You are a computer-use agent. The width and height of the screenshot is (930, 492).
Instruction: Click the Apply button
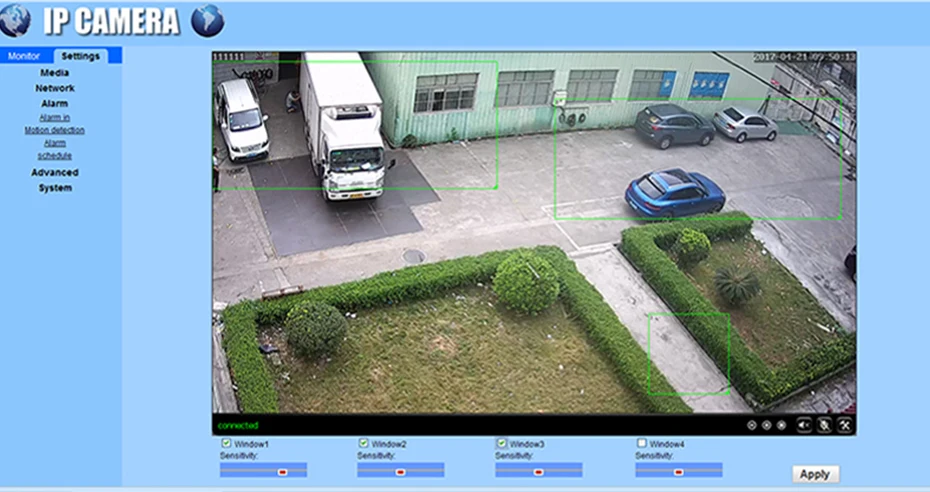tap(815, 474)
